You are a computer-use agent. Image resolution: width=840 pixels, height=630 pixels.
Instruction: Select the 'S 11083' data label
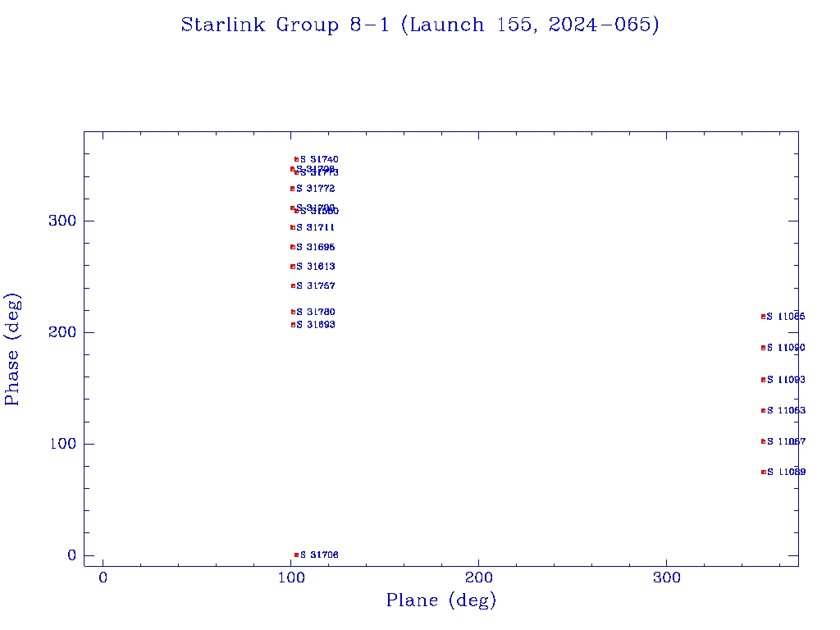(786, 410)
